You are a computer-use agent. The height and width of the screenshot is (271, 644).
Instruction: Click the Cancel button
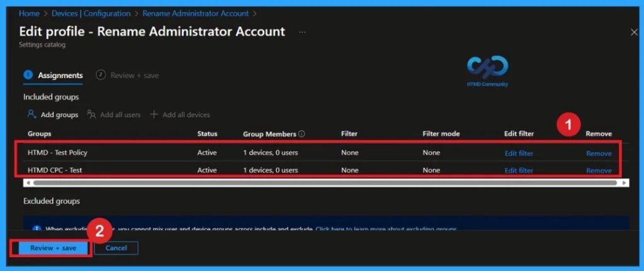[x=116, y=248]
